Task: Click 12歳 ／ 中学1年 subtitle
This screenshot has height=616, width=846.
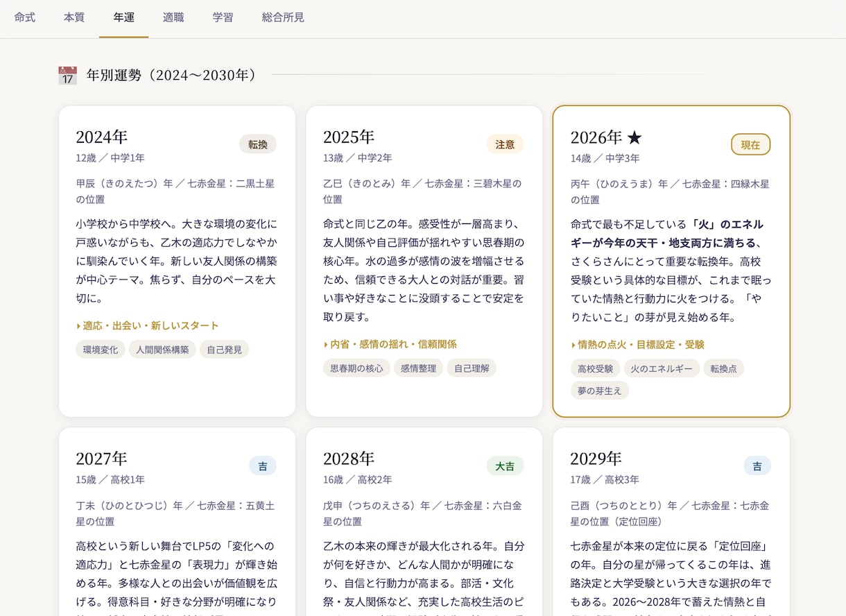Action: 110,158
